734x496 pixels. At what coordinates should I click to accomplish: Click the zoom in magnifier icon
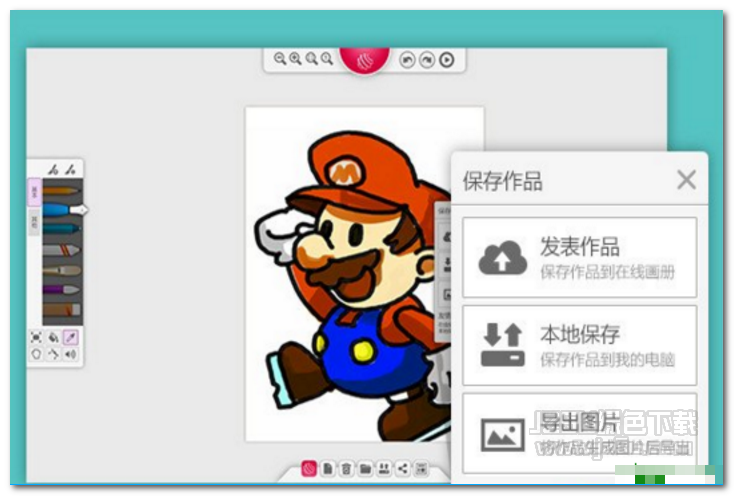coord(295,58)
